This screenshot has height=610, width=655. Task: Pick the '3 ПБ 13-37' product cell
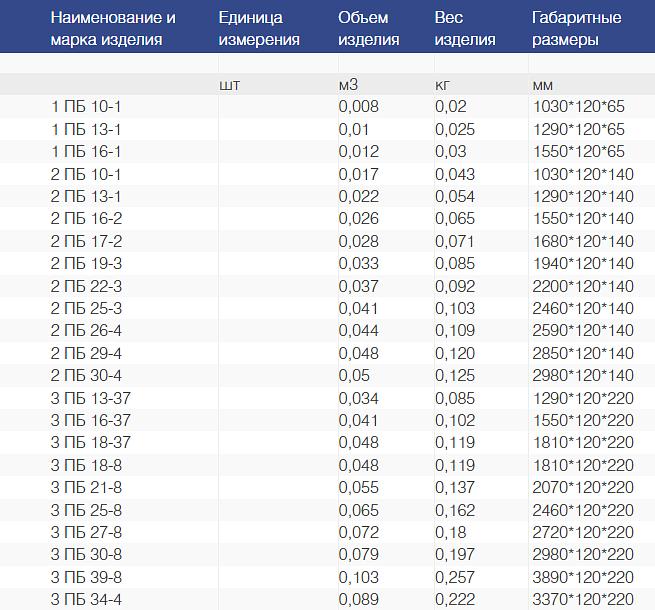point(90,398)
